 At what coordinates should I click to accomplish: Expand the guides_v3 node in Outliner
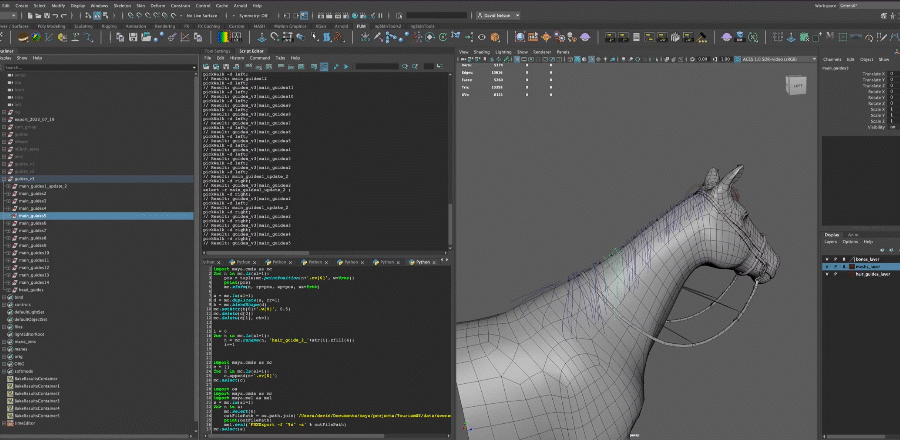4,179
